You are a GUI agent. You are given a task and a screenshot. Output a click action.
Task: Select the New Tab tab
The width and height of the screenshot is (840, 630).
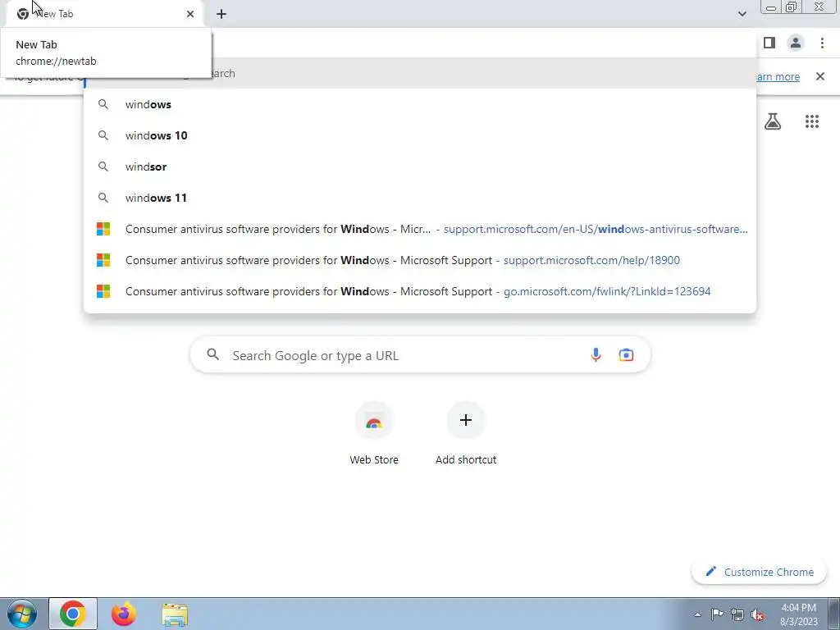[x=104, y=14]
